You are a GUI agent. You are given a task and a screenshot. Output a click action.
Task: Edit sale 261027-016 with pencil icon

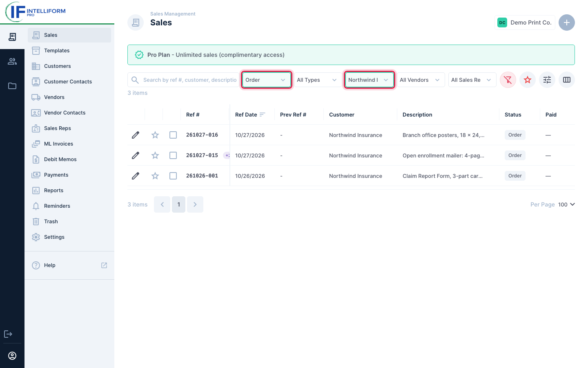pyautogui.click(x=136, y=135)
